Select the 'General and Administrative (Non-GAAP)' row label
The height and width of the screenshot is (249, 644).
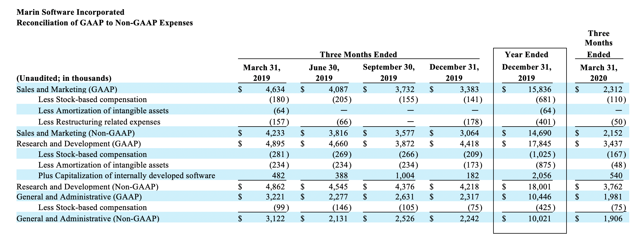[88, 219]
